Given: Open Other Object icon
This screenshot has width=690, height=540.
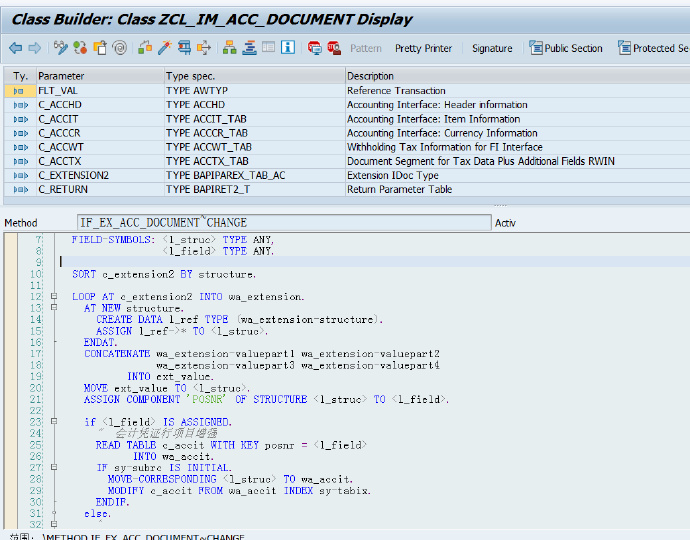Looking at the screenshot, I should coord(100,48).
